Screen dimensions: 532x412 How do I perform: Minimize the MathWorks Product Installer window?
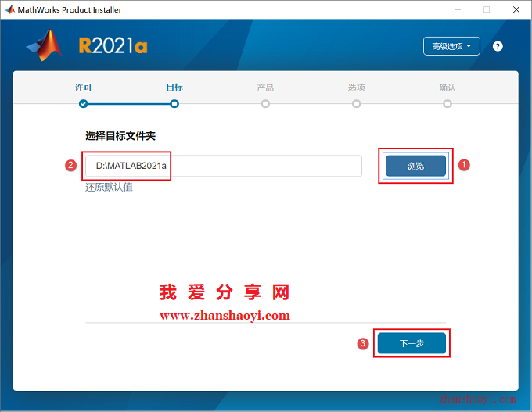coord(458,9)
